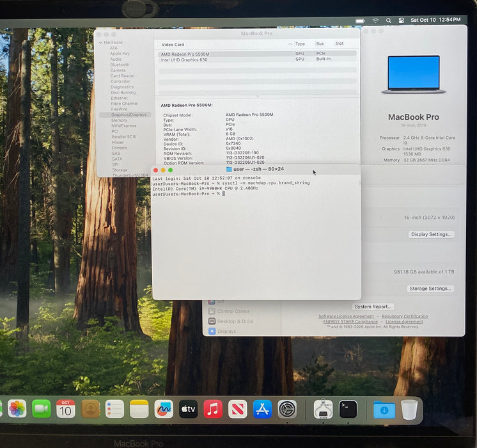Viewport: 477px width, 448px height.
Task: Open System Report... button
Action: pyautogui.click(x=373, y=307)
